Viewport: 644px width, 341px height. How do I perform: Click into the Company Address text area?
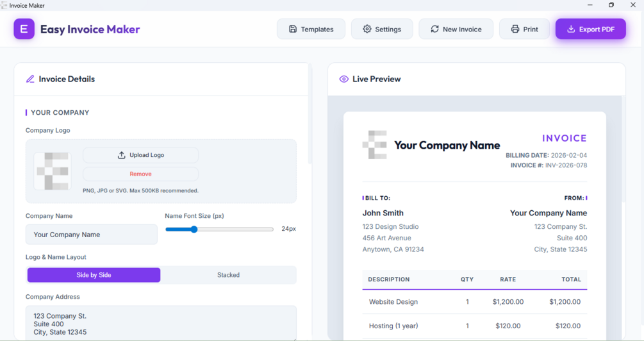pos(161,323)
